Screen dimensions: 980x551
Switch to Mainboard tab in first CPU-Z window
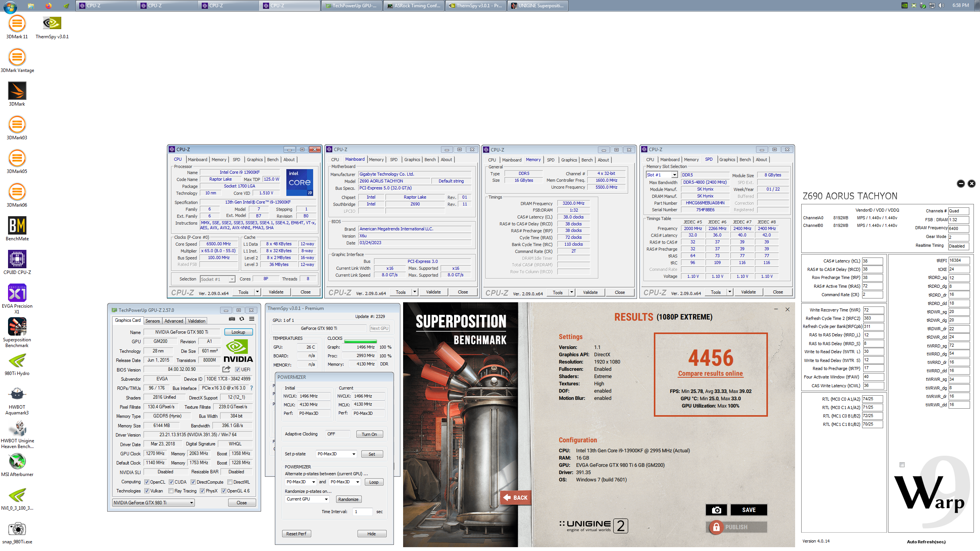tap(198, 160)
